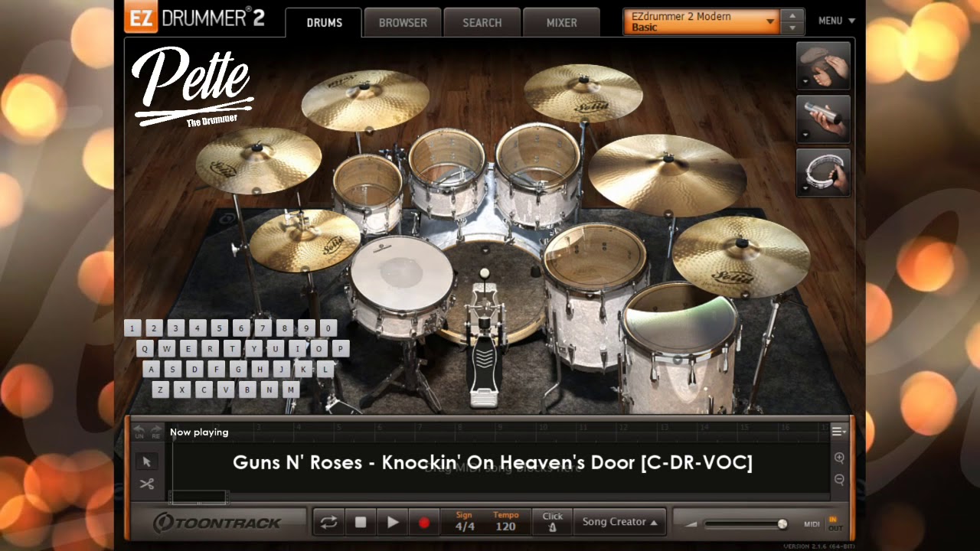Click the on-screen G key
The image size is (980, 551).
tap(239, 370)
